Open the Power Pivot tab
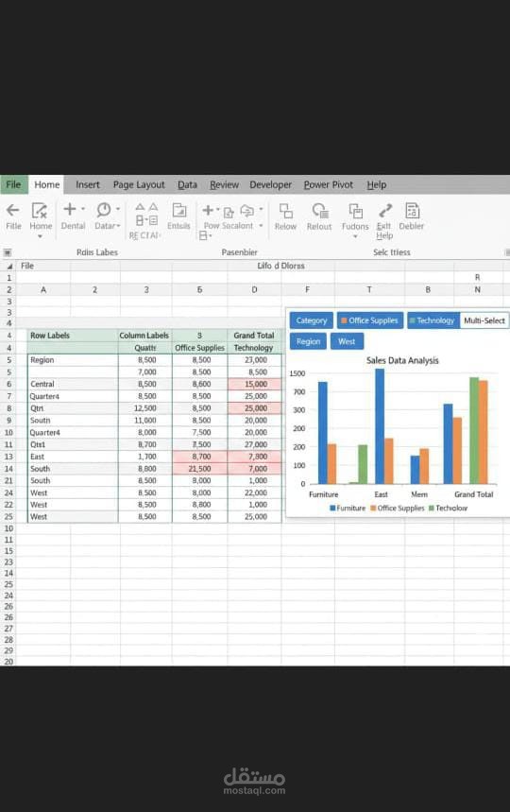The height and width of the screenshot is (812, 510). 328,185
